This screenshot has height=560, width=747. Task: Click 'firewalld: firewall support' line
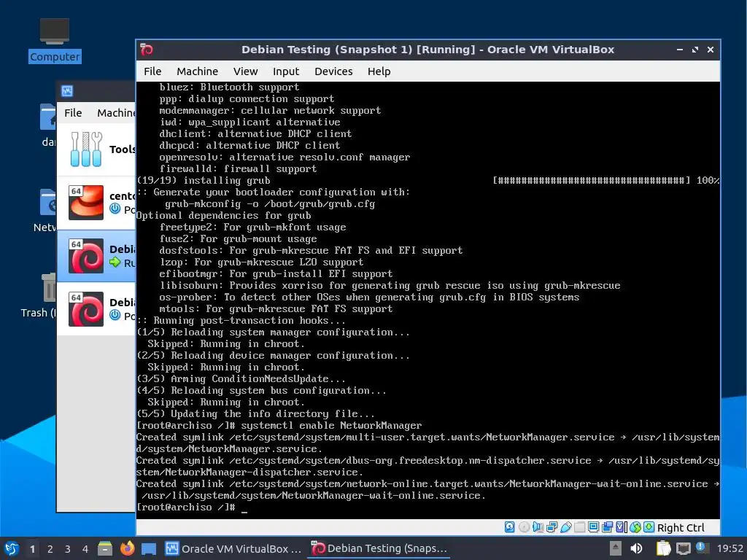click(238, 168)
